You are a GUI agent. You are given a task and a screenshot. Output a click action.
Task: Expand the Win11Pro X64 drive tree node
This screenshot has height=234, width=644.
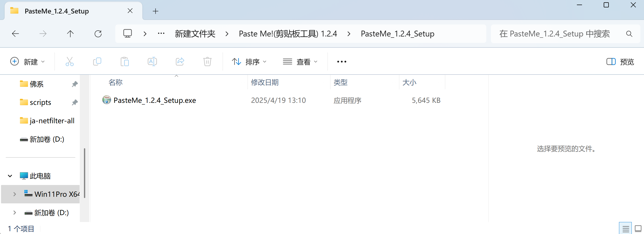click(x=15, y=194)
